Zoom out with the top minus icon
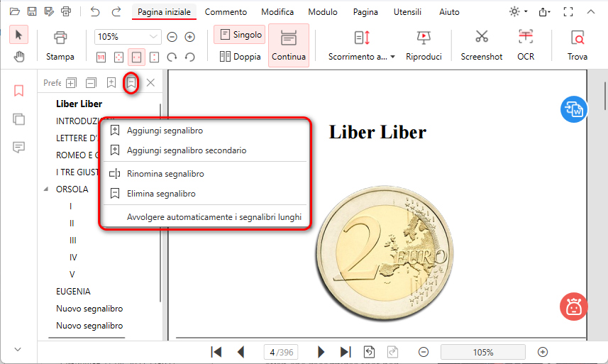Viewport: 608px width, 364px height. (172, 37)
